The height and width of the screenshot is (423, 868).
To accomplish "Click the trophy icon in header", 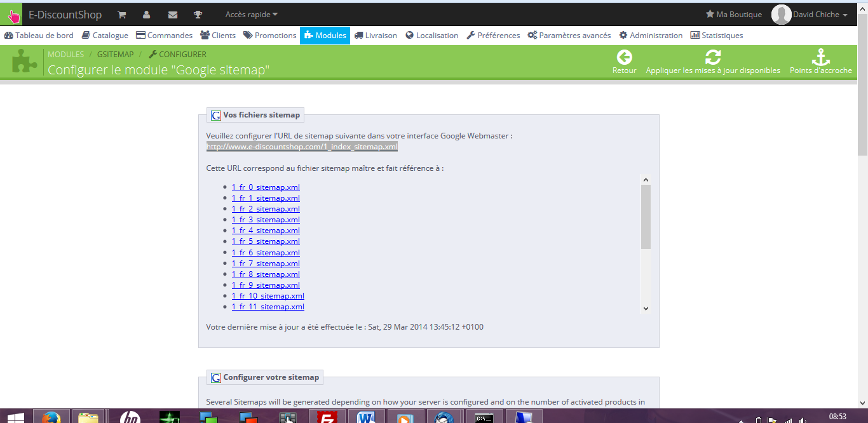I will tap(198, 15).
